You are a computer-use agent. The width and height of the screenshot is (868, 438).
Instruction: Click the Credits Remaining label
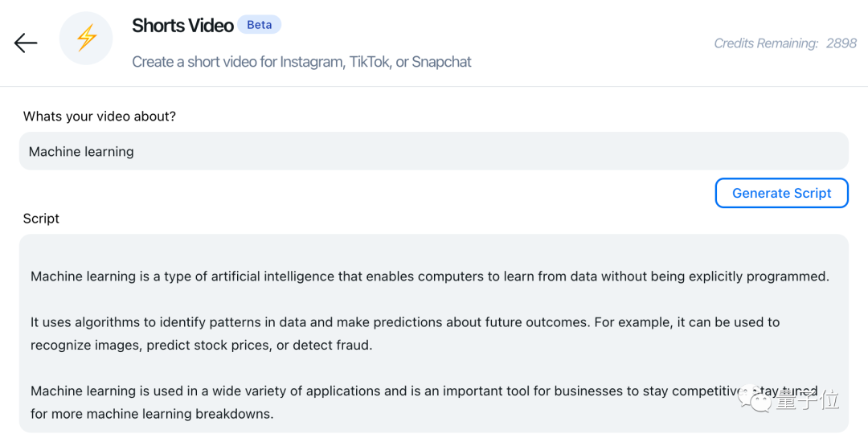click(x=766, y=43)
